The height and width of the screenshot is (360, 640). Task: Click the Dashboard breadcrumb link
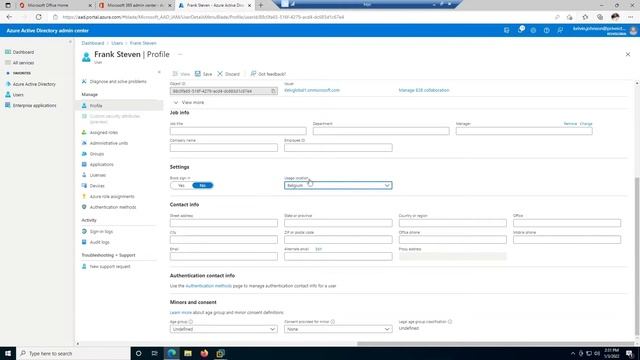pyautogui.click(x=93, y=43)
